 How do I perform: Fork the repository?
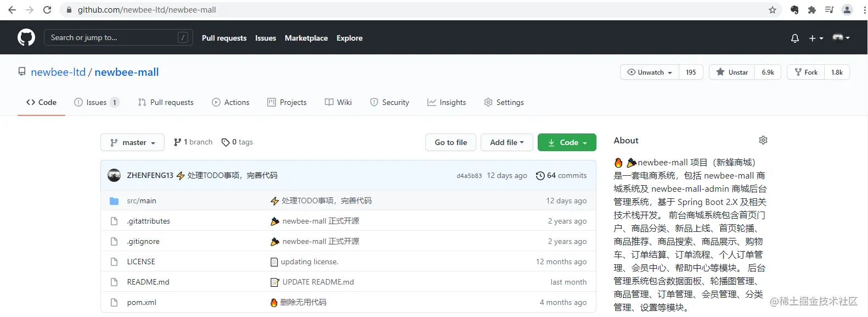806,72
